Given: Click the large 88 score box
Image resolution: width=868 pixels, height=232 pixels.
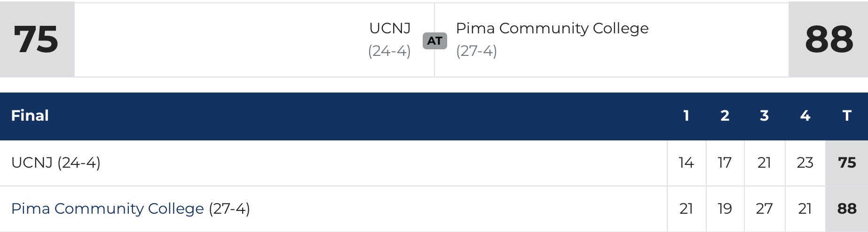Looking at the screenshot, I should point(829,39).
